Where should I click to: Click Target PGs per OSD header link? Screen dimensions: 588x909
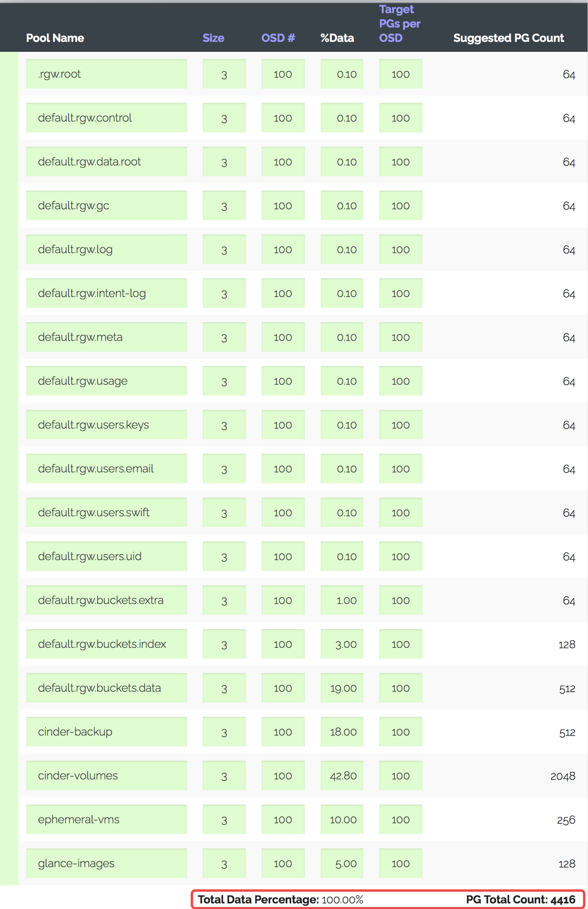pos(400,24)
